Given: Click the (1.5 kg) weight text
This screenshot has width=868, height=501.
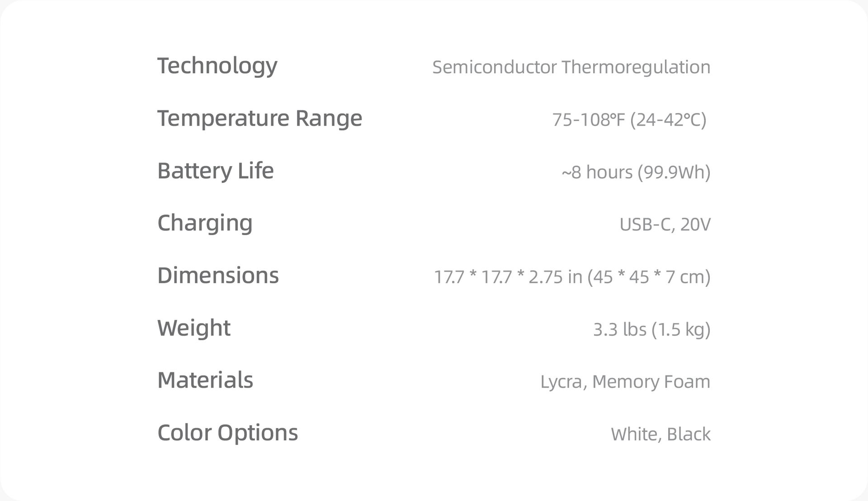Looking at the screenshot, I should click(681, 329).
